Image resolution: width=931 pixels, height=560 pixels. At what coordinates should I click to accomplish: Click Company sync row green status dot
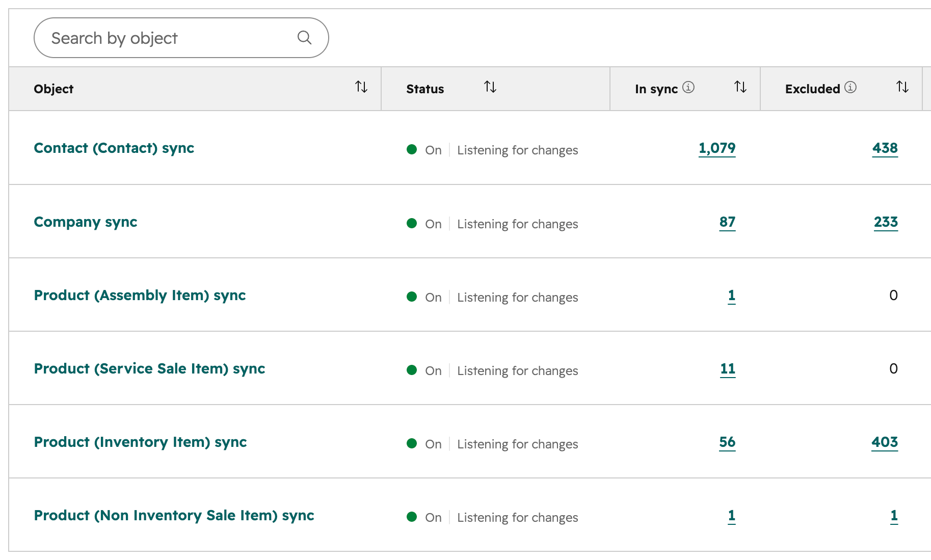(412, 223)
